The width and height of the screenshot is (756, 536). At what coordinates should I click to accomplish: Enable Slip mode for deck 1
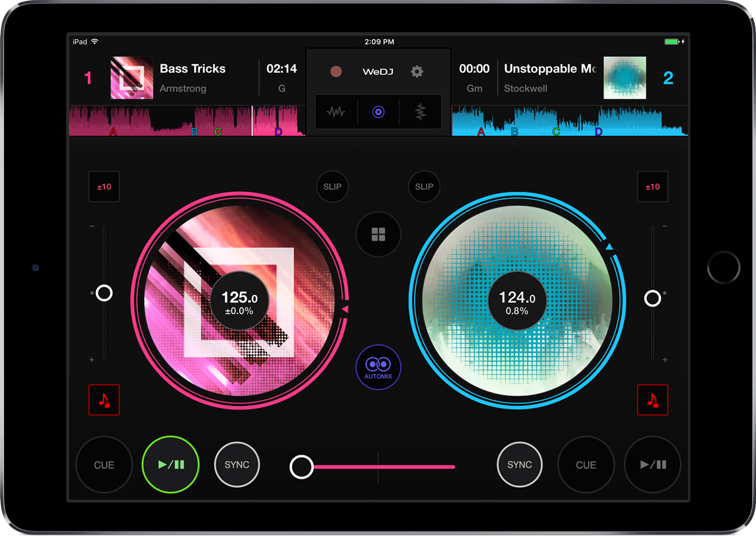[332, 186]
